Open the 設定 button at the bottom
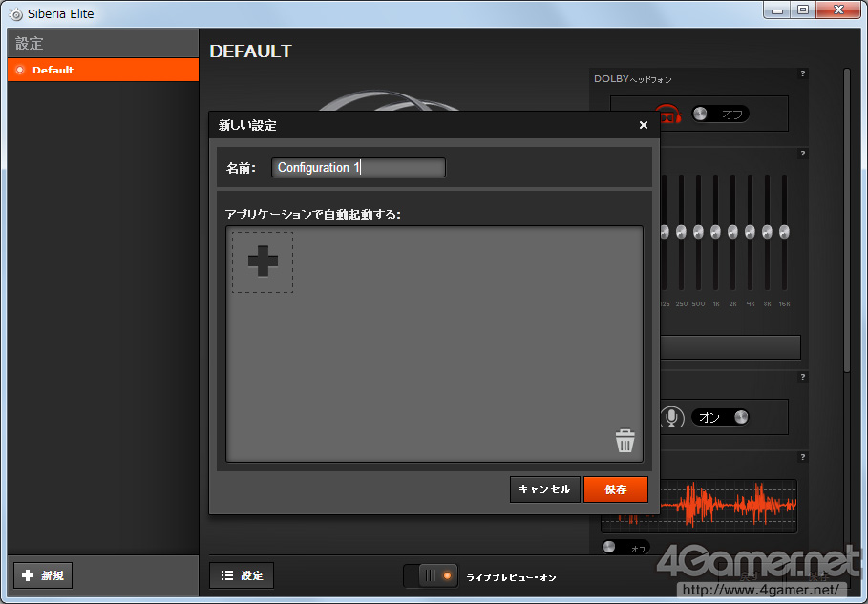This screenshot has height=604, width=868. 242,575
